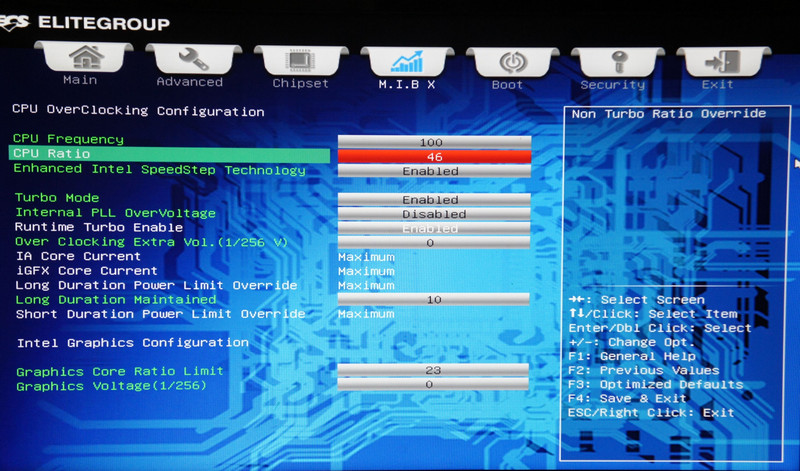This screenshot has width=800, height=471.
Task: Select the highlighted CPU Ratio row
Action: [169, 154]
